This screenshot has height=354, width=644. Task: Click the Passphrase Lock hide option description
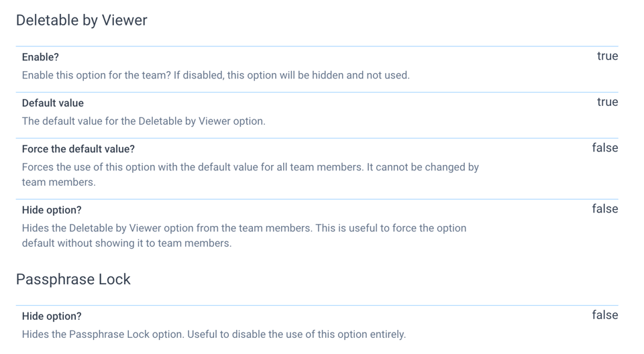pyautogui.click(x=213, y=334)
